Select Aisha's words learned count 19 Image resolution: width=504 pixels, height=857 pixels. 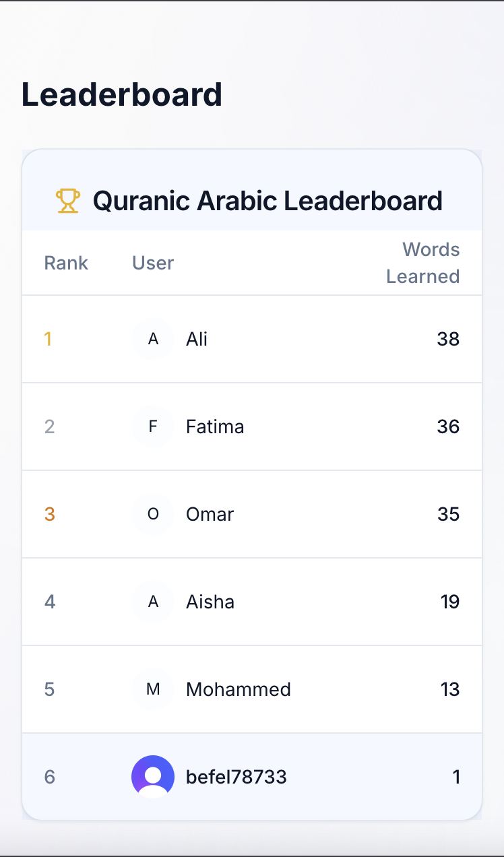pos(450,602)
